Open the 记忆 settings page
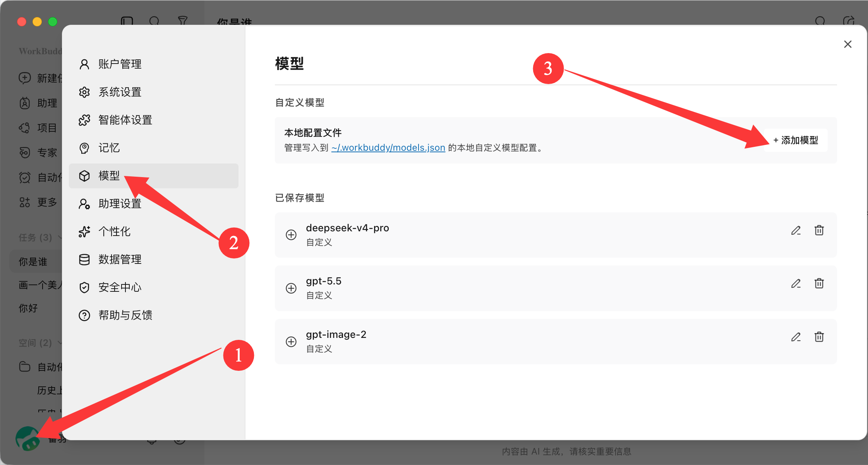This screenshot has height=465, width=868. pos(153,148)
